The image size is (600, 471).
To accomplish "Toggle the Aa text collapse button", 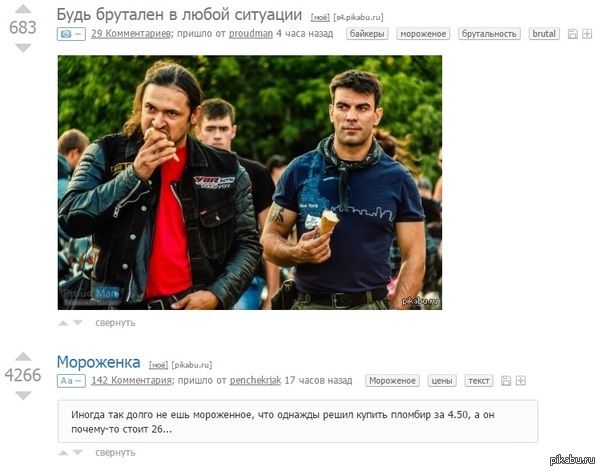I will (71, 381).
